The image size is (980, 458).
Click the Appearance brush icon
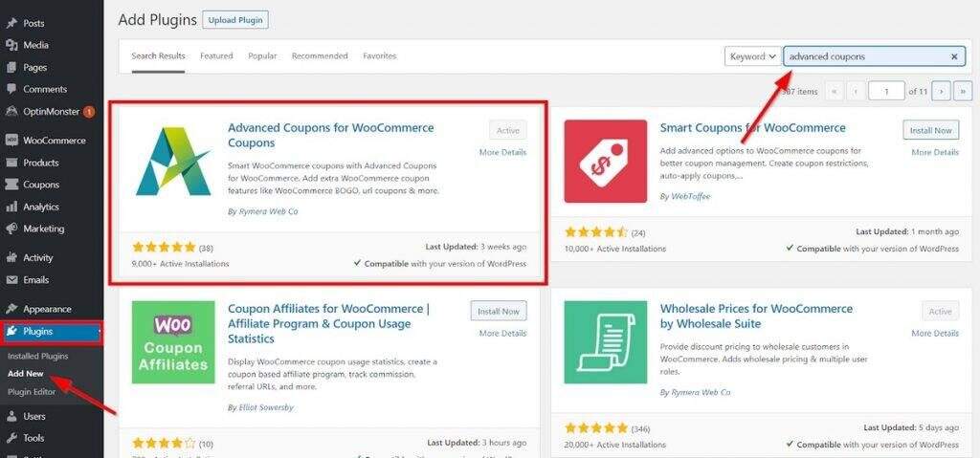pyautogui.click(x=11, y=309)
